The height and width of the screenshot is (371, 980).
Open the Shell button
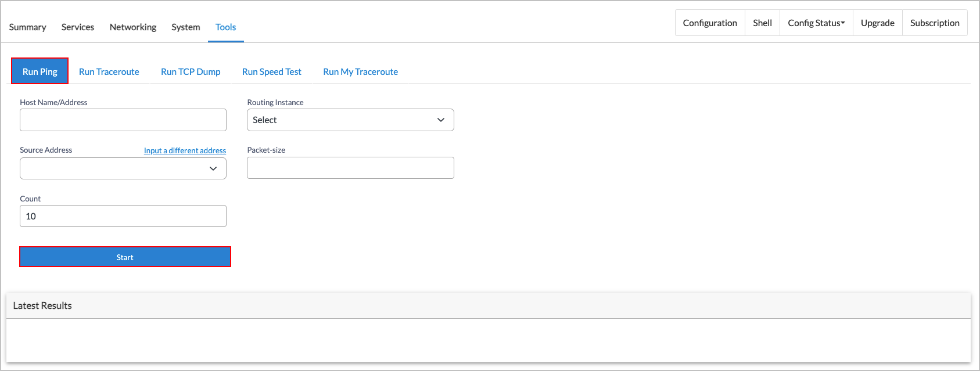tap(762, 23)
